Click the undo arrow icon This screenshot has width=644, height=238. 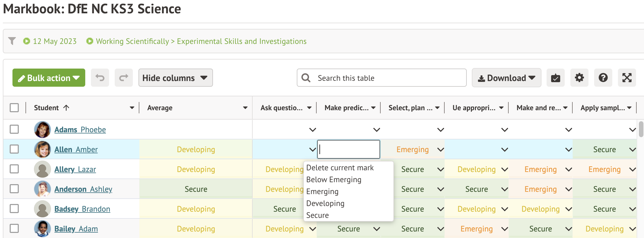100,78
